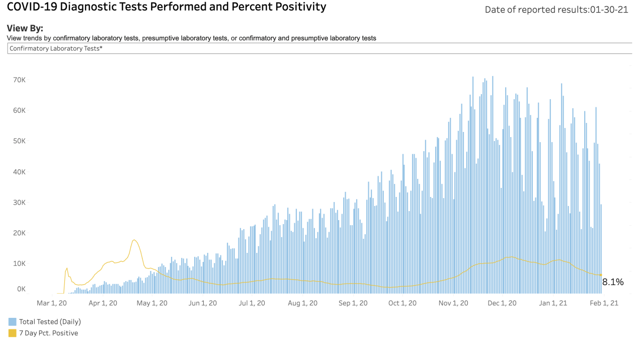Click the COVID-19 Diagnostic Tests chart title
The height and width of the screenshot is (343, 644).
(x=167, y=7)
